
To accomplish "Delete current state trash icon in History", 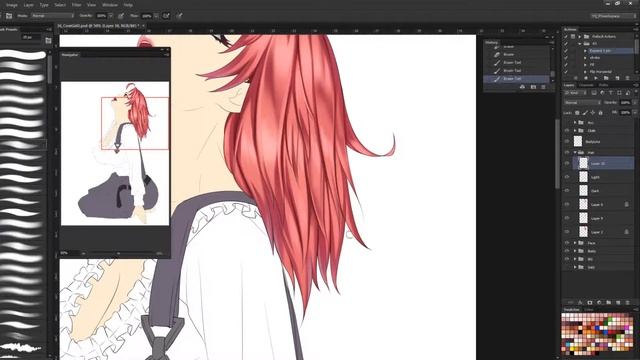I will 543,87.
